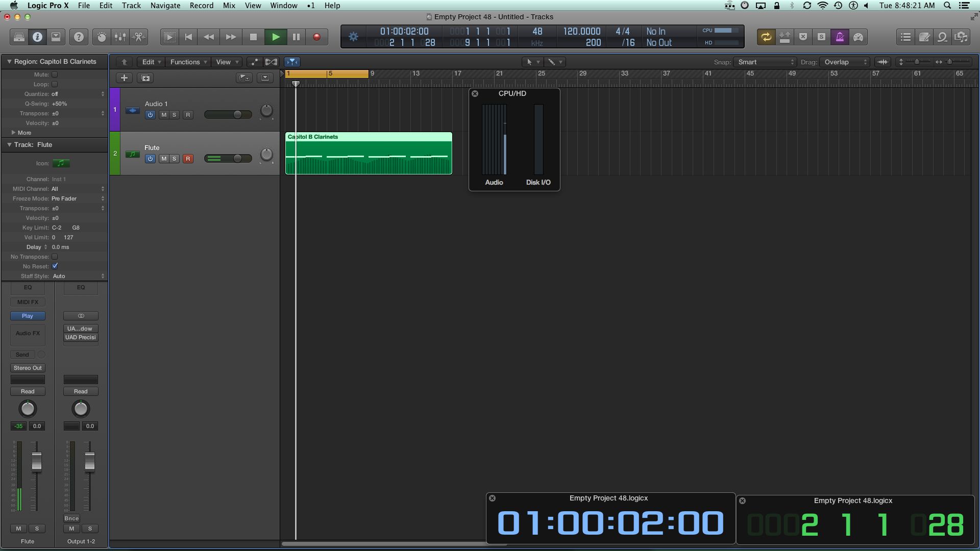Toggle power button on Audio 1 track
This screenshot has height=551, width=980.
(x=150, y=115)
